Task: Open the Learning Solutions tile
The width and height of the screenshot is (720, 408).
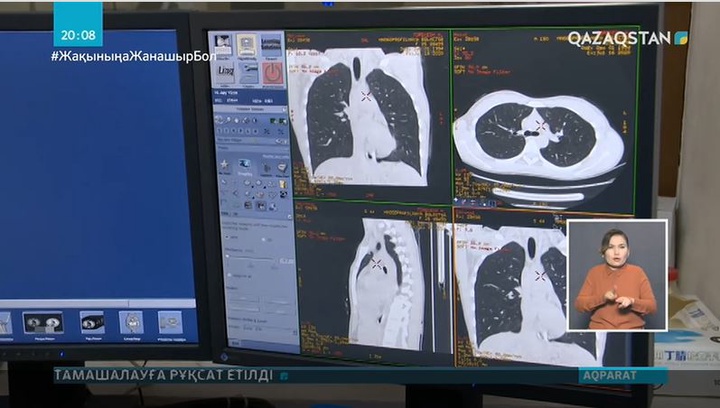Action: pos(272,45)
